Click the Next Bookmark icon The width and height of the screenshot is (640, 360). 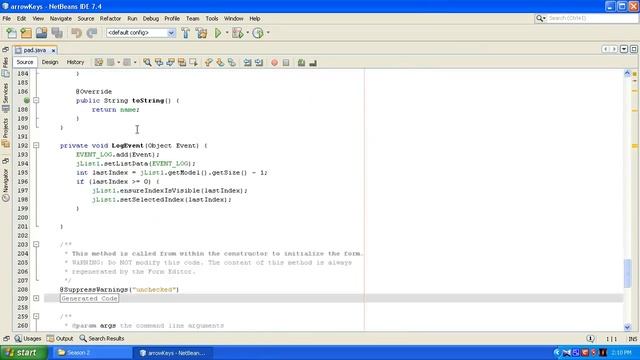click(220, 62)
